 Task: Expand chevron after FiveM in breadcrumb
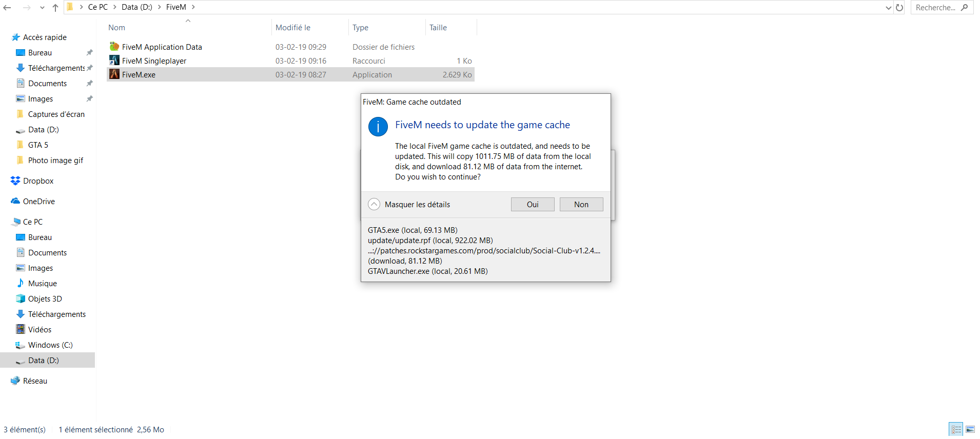pyautogui.click(x=193, y=7)
